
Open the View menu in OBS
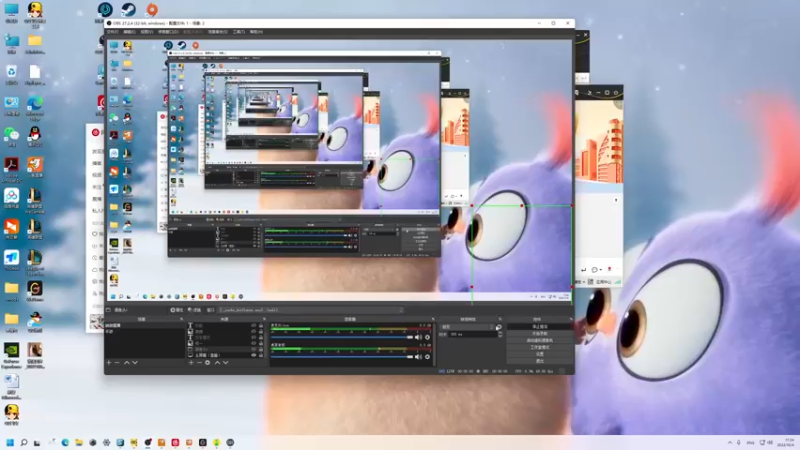(147, 32)
